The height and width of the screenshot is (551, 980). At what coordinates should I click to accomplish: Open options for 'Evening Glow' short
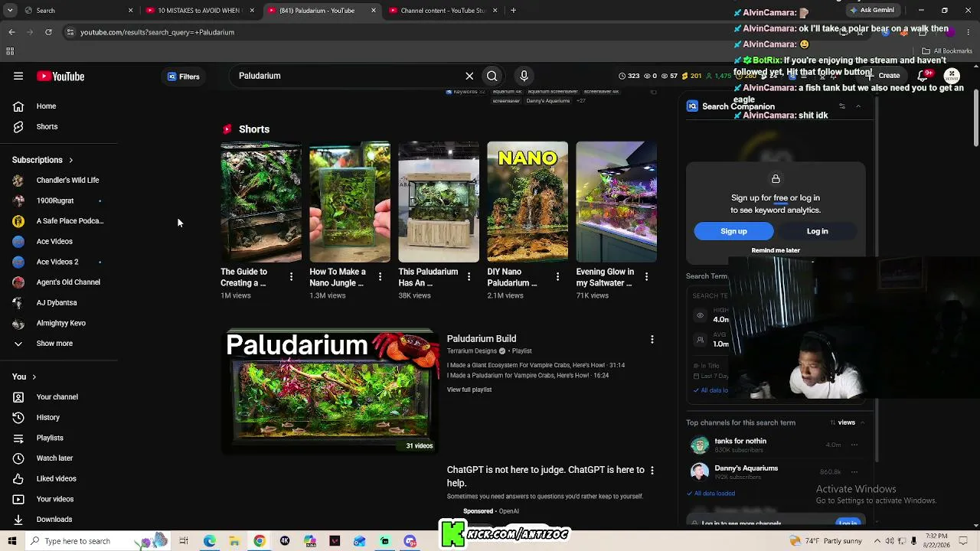click(646, 276)
